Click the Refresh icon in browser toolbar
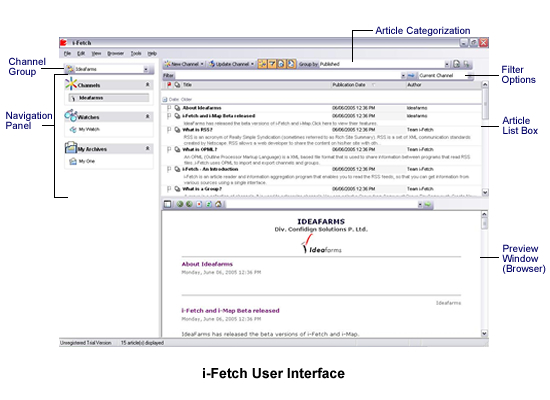 click(209, 204)
